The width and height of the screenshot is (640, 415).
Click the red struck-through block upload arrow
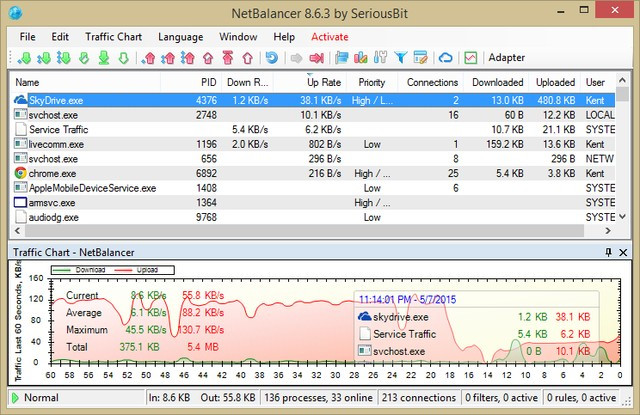coord(208,58)
